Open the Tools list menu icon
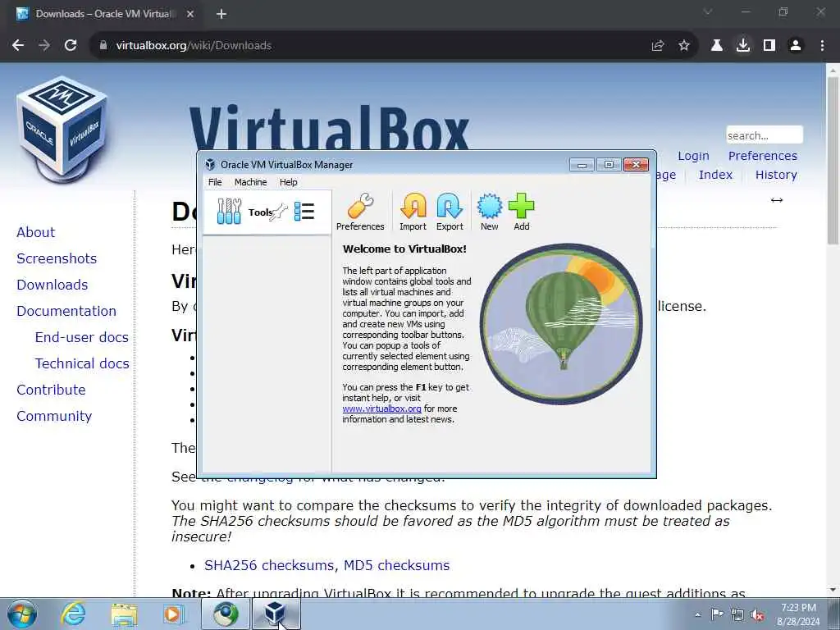 304,212
